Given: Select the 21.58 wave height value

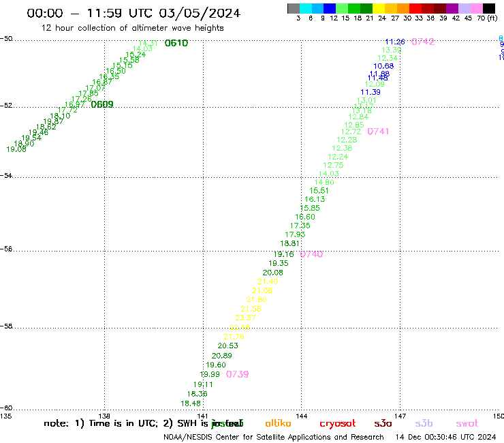Looking at the screenshot, I should click(251, 309).
